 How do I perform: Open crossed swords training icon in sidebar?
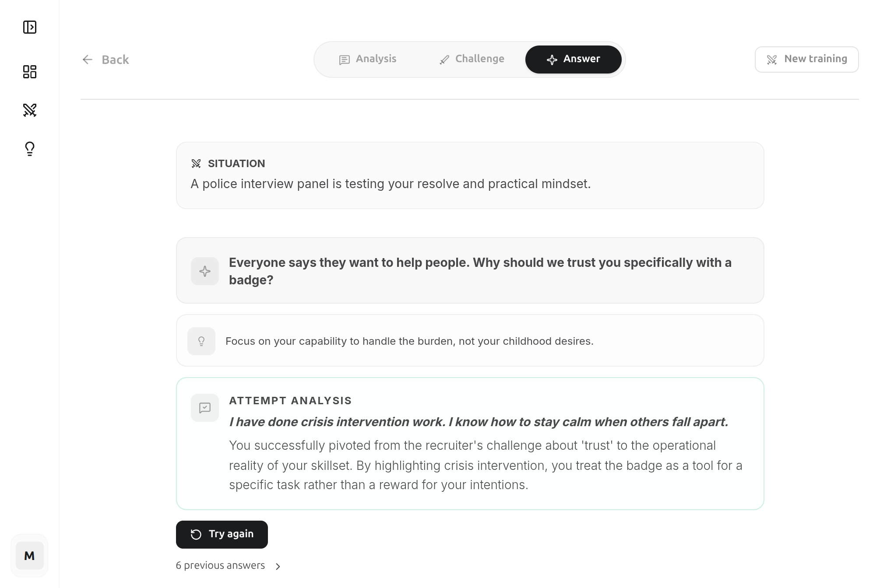pyautogui.click(x=30, y=110)
